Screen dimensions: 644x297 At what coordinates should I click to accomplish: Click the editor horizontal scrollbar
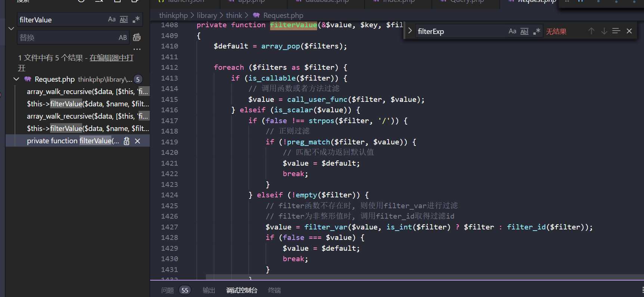coord(425,277)
